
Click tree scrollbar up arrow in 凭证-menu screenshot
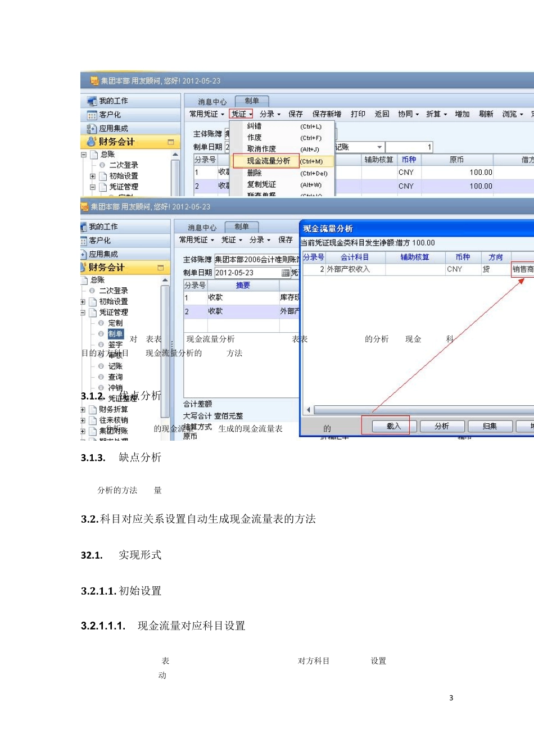(x=175, y=154)
